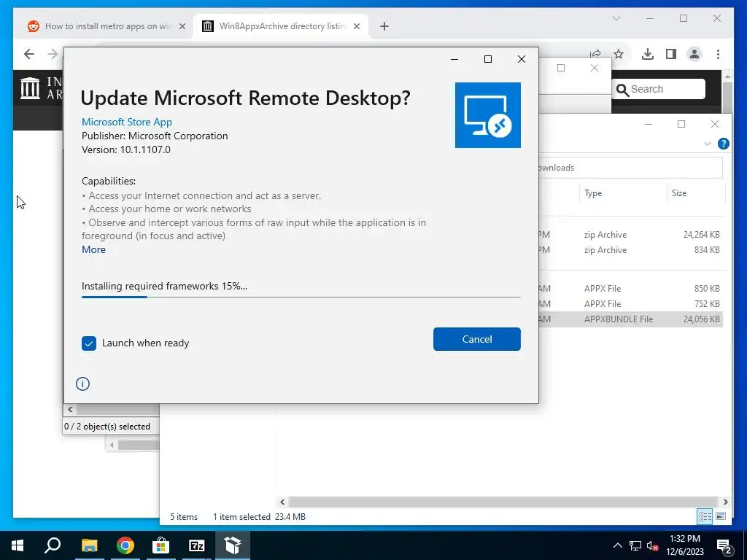
Task: Click Explorer horizontal scrollbar right arrow
Action: click(x=725, y=502)
